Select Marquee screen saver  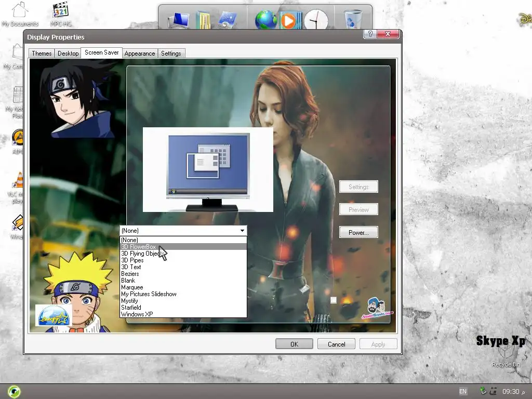click(x=183, y=287)
